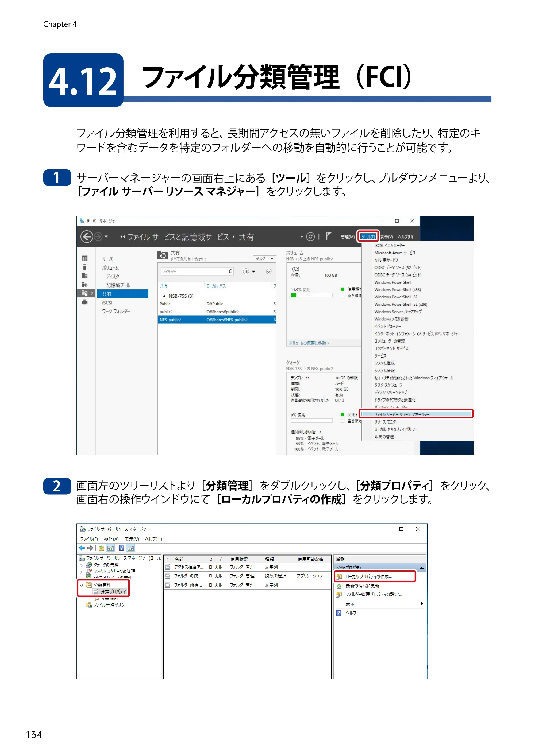This screenshot has height=756, width=535.
Task: Click the forward arrow in Server Manager
Action: (98, 237)
